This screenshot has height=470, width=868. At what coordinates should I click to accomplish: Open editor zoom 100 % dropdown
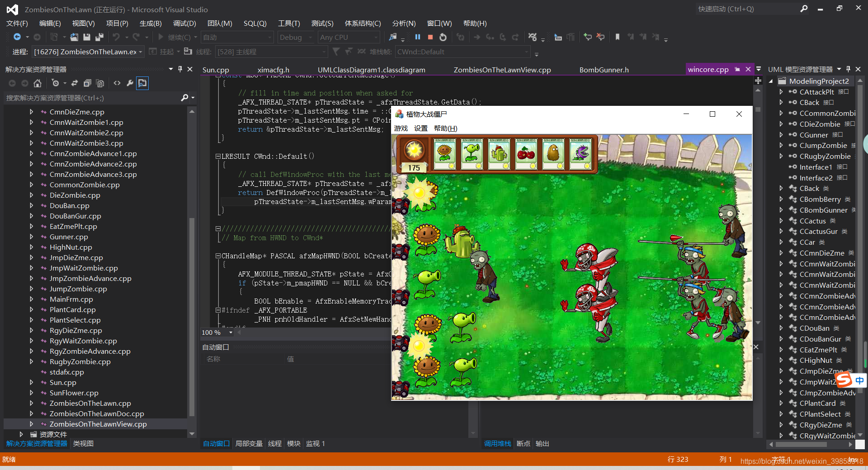click(x=231, y=332)
